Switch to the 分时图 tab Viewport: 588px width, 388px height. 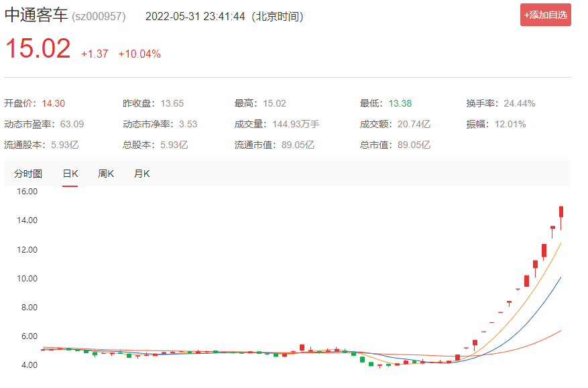[x=28, y=174]
